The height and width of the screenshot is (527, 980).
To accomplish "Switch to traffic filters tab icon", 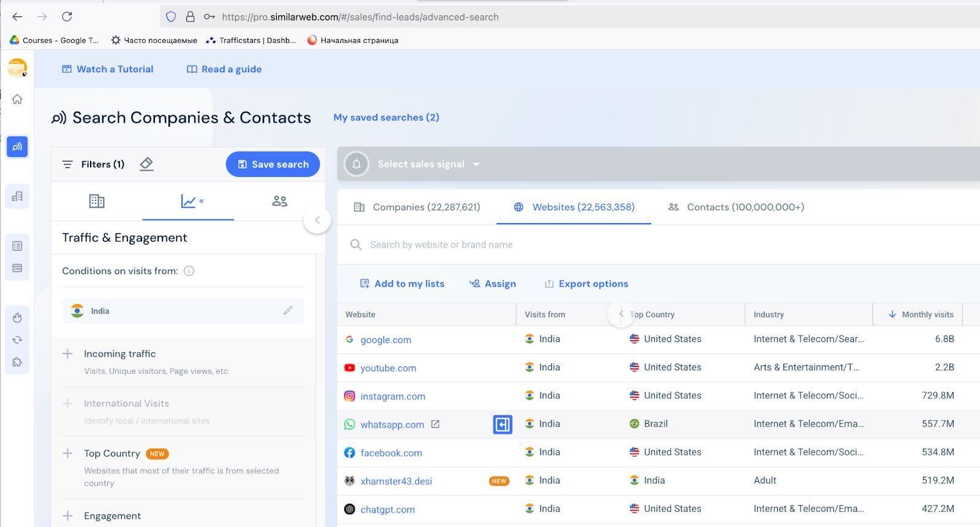I will (189, 201).
